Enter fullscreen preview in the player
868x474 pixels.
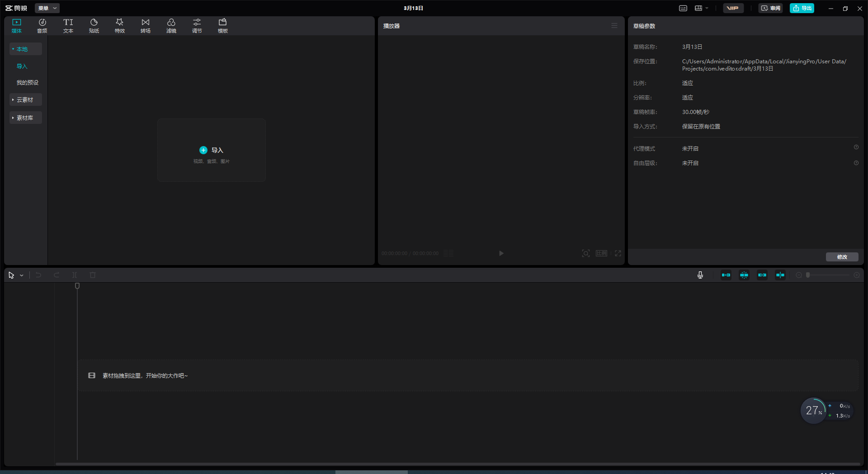618,253
